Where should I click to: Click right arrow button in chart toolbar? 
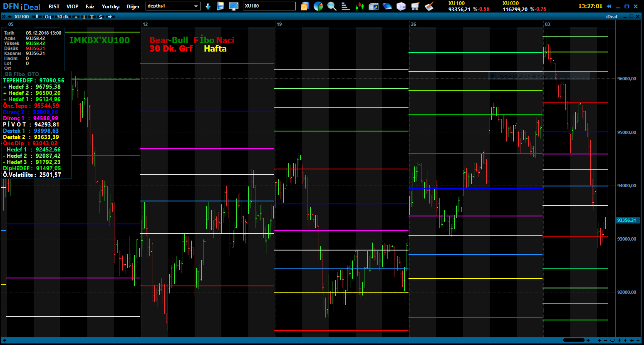click(x=110, y=17)
